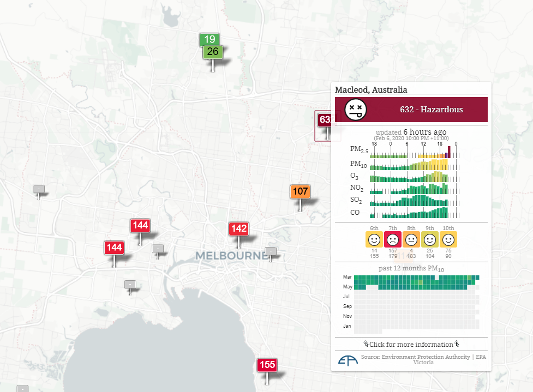Open the orange 107 AQI marker

[x=300, y=191]
